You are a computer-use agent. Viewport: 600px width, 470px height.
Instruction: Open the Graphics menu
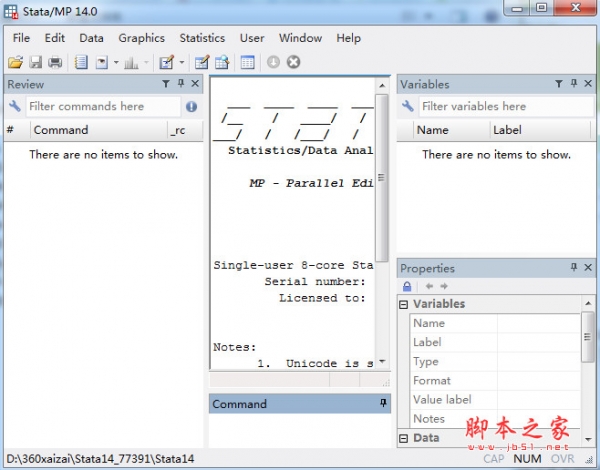[142, 38]
